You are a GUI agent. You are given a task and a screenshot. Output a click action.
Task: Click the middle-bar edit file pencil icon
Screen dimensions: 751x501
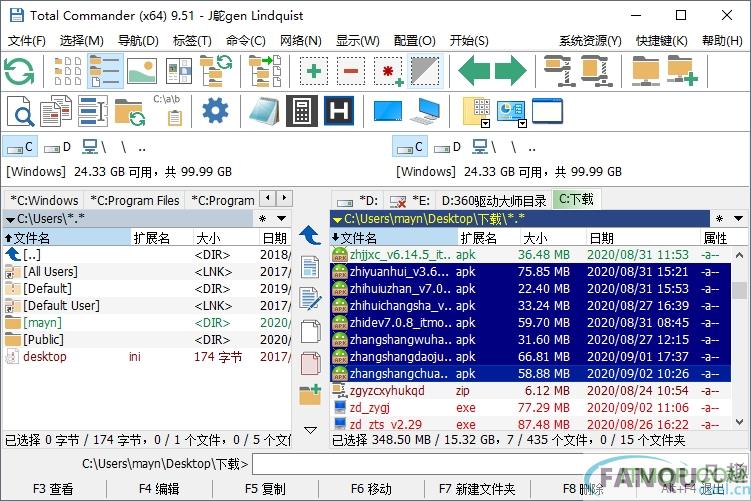pos(310,299)
